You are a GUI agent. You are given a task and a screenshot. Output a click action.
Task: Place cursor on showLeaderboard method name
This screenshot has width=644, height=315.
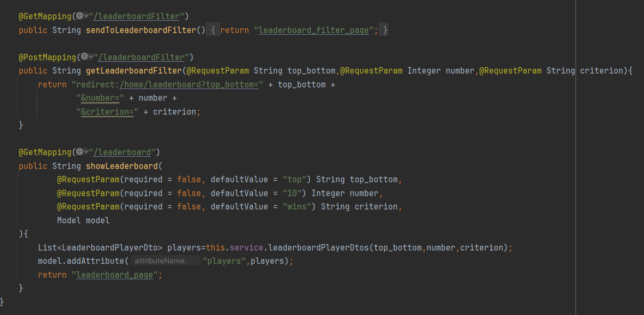(122, 166)
